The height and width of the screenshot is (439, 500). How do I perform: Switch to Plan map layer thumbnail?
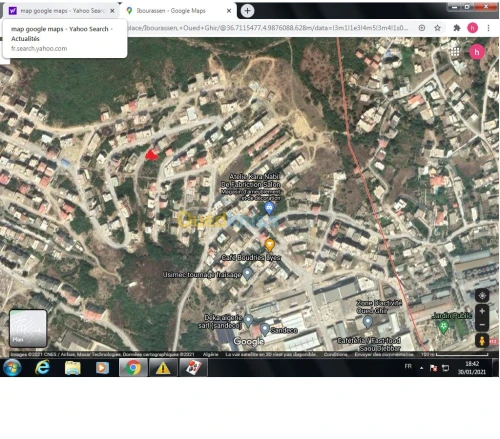click(x=28, y=328)
